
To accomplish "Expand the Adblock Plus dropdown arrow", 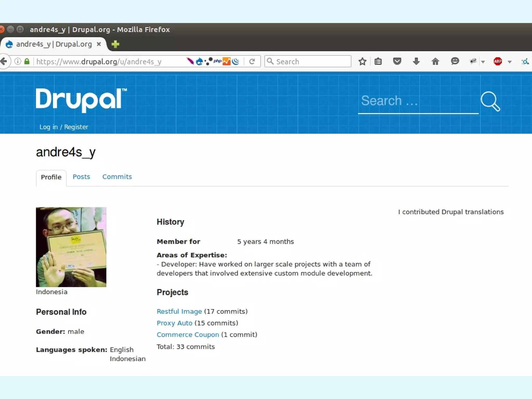I will click(x=510, y=62).
